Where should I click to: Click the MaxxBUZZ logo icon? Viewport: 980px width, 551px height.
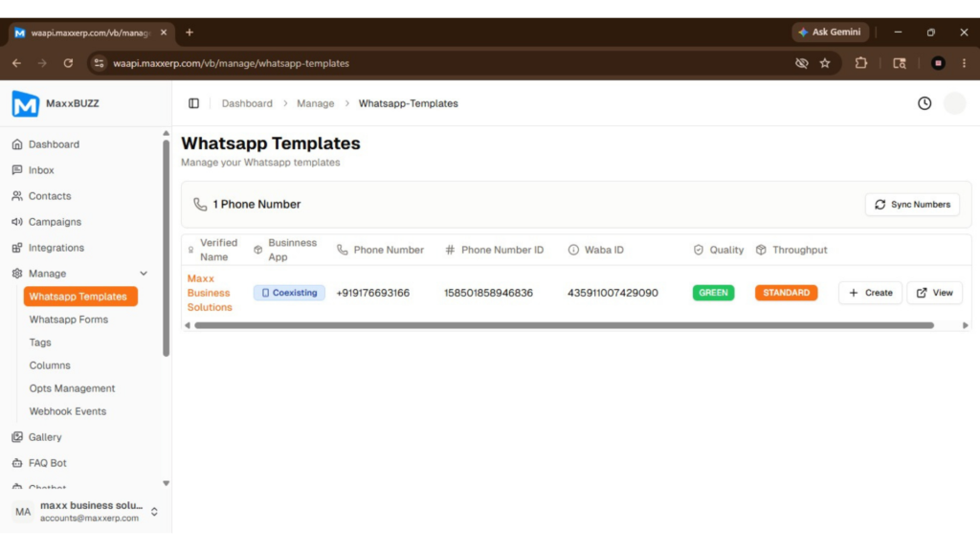(26, 103)
